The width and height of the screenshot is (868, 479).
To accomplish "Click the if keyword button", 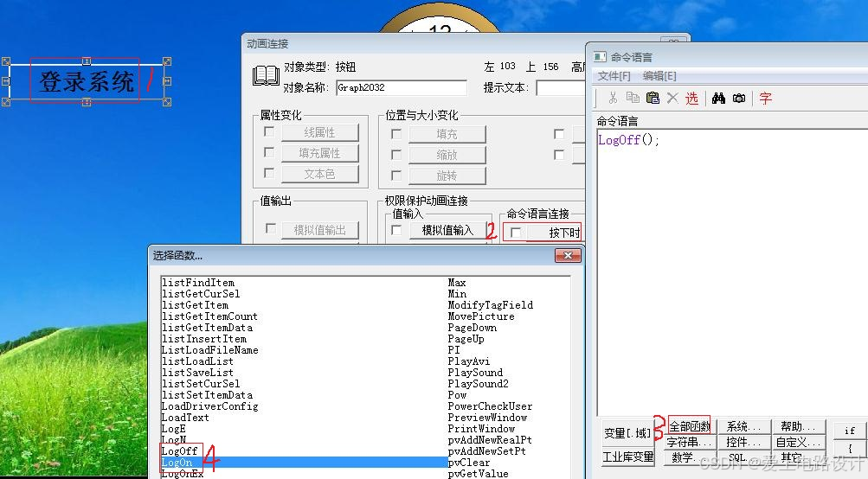I will pos(849,431).
